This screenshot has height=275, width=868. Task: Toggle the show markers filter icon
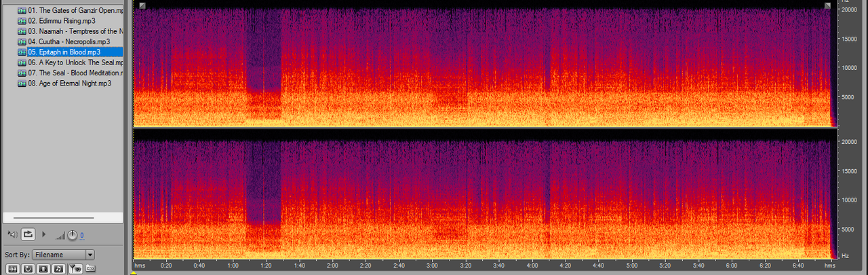pos(75,268)
